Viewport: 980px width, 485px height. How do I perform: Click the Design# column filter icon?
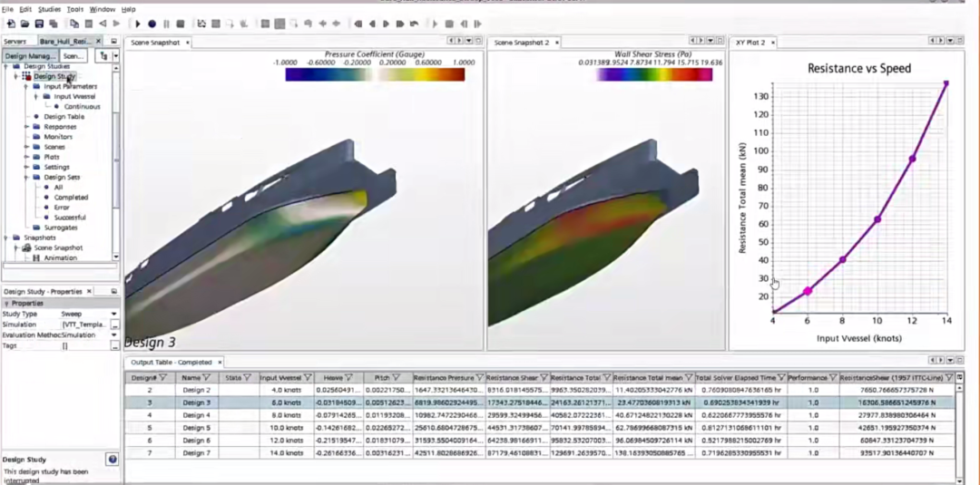click(x=163, y=378)
